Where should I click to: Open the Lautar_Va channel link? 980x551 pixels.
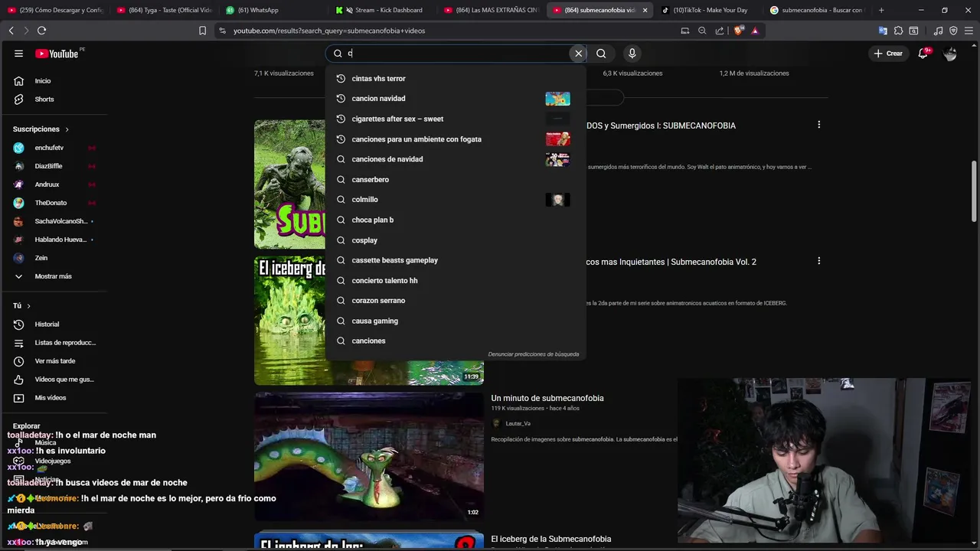pyautogui.click(x=518, y=423)
